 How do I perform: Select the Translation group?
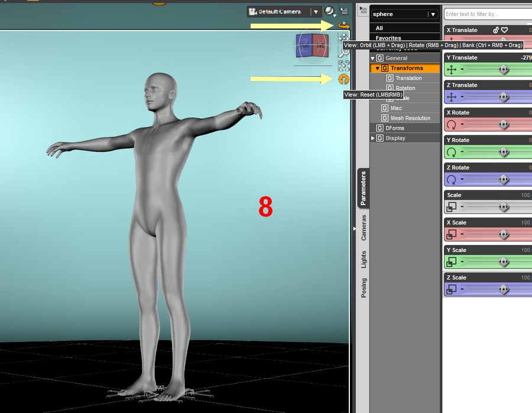(408, 79)
